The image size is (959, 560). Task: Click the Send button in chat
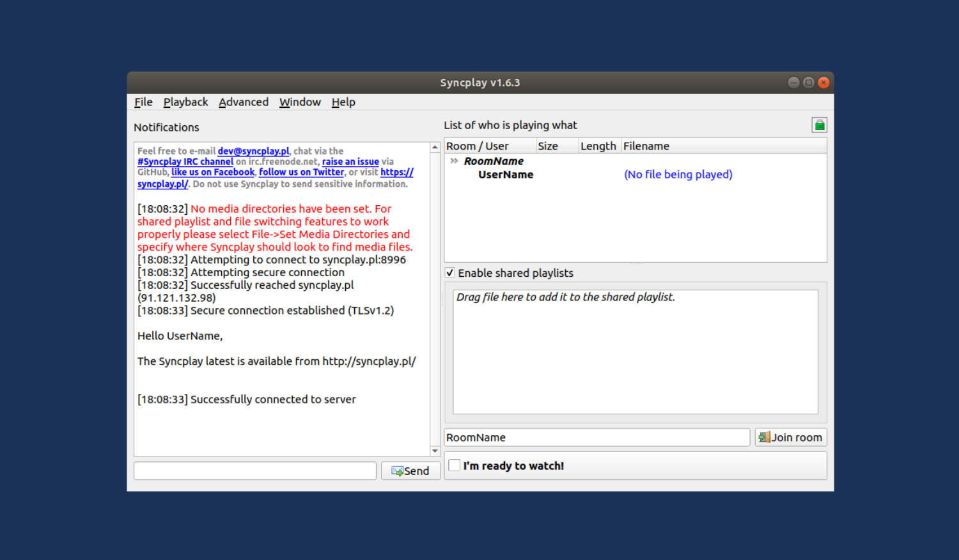coord(410,471)
